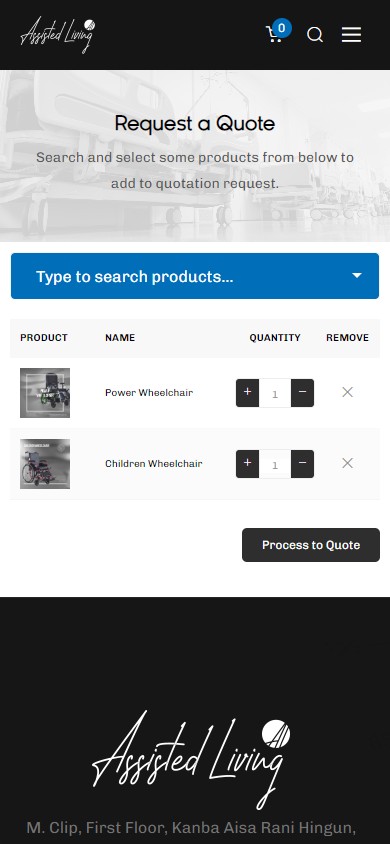390x844 pixels.
Task: Expand the product search dropdown arrow
Action: click(357, 276)
